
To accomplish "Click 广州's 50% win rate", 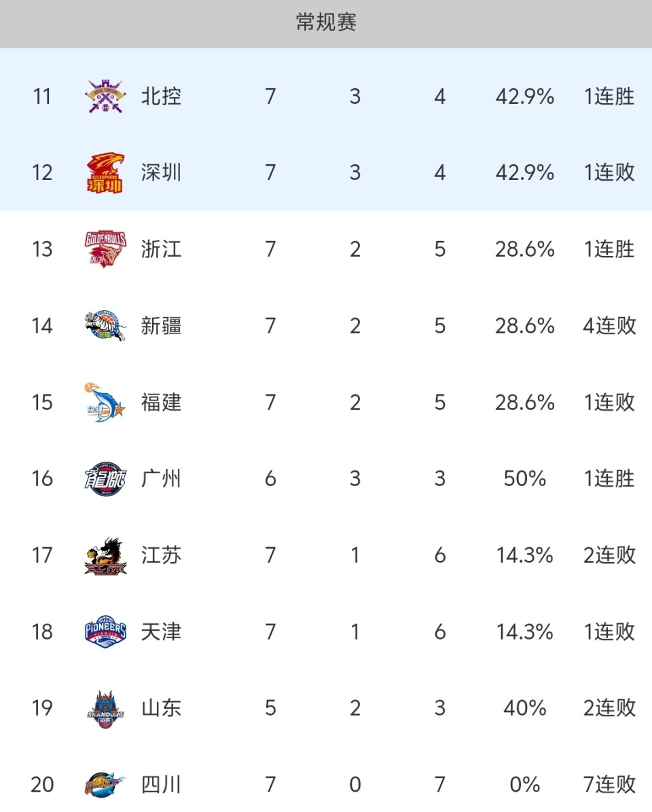I will tap(524, 479).
